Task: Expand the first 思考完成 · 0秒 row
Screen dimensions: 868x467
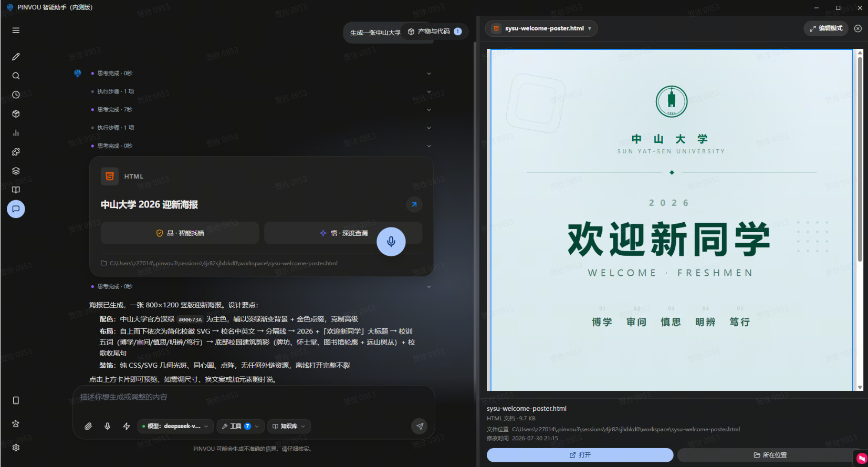Action: coord(261,73)
